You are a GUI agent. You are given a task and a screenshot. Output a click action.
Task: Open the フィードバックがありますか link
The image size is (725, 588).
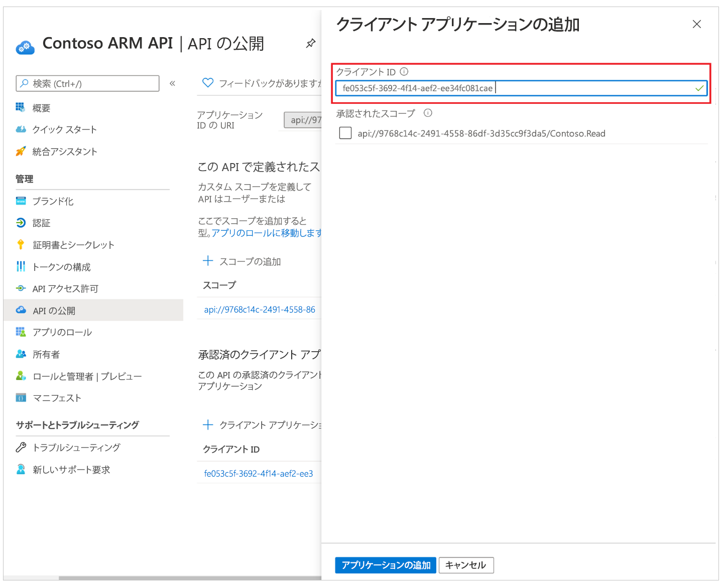click(270, 83)
